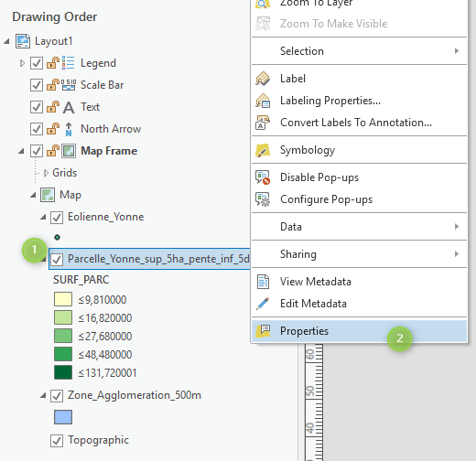Select the Map Frame tree item
The height and width of the screenshot is (461, 476).
pos(109,151)
